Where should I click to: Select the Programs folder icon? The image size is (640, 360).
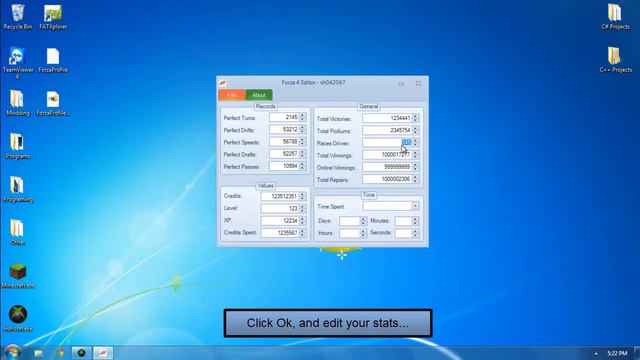18,146
